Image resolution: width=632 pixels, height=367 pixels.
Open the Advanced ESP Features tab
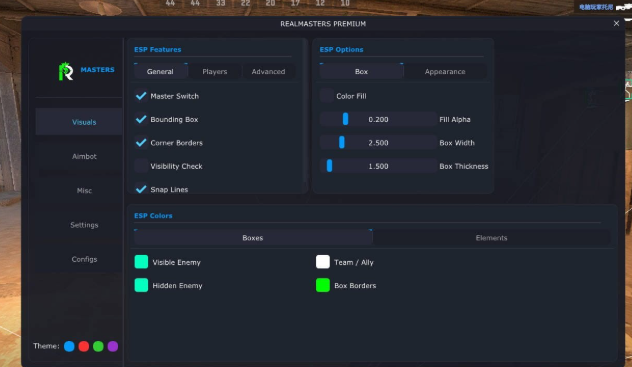click(268, 71)
